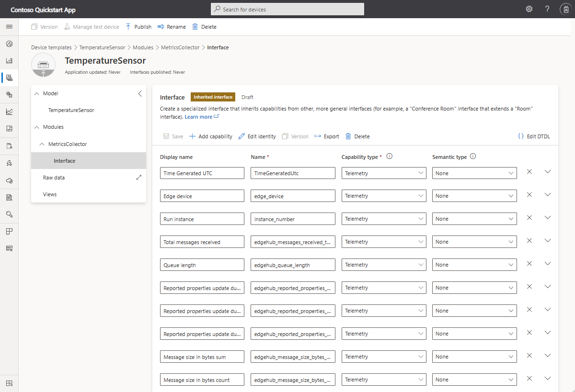The image size is (575, 392).
Task: Click Rename in the top toolbar
Action: point(172,27)
